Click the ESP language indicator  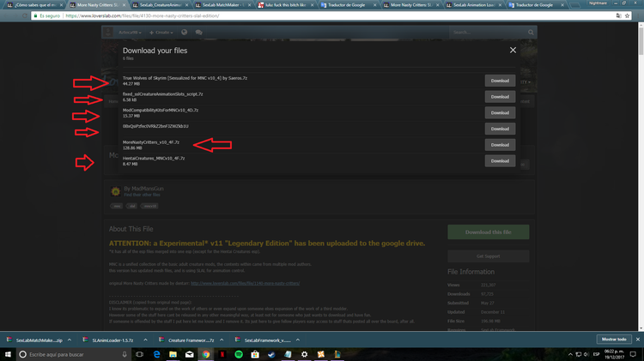pyautogui.click(x=597, y=354)
